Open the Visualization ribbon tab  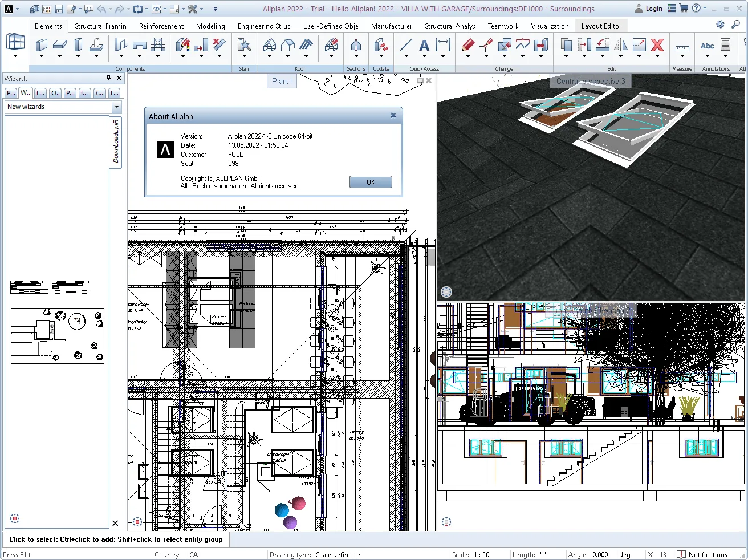point(550,26)
